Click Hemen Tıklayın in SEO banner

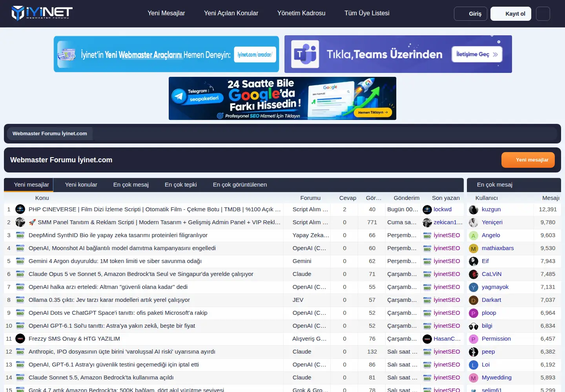tap(373, 112)
